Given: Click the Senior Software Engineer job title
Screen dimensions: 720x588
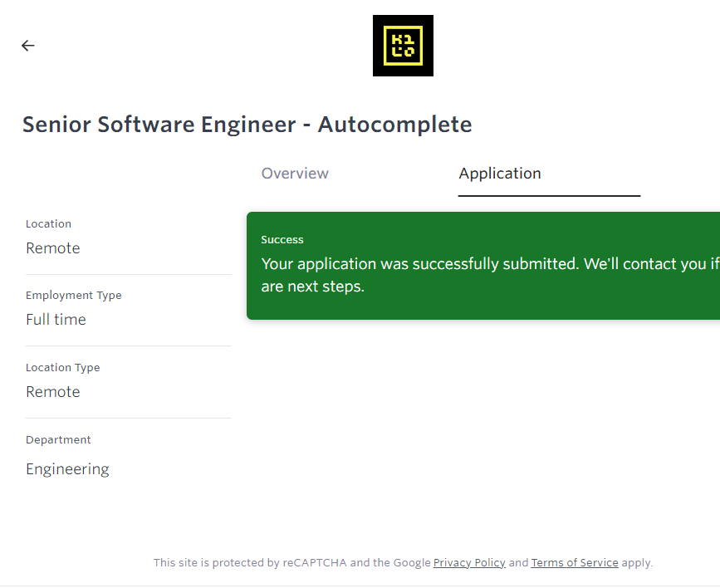Looking at the screenshot, I should 247,125.
